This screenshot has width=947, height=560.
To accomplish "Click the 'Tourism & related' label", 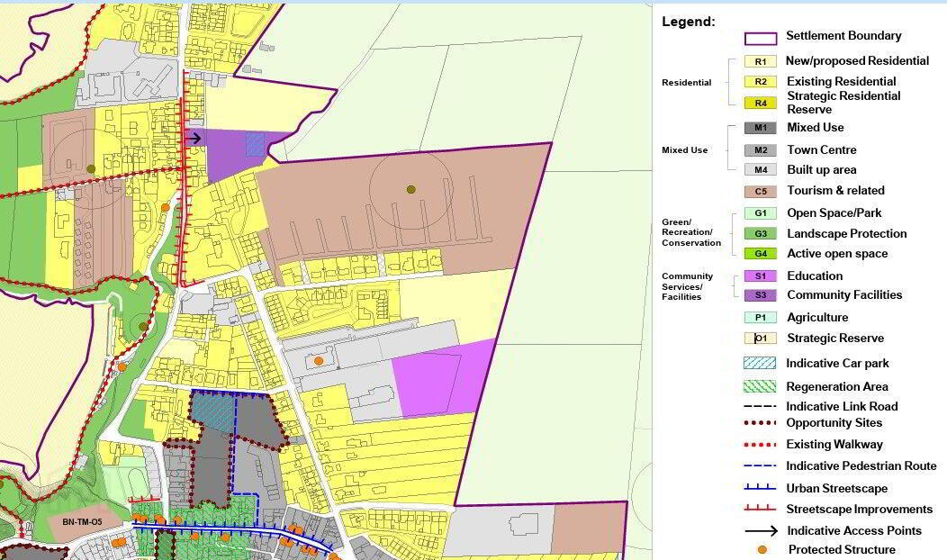I will pyautogui.click(x=835, y=190).
